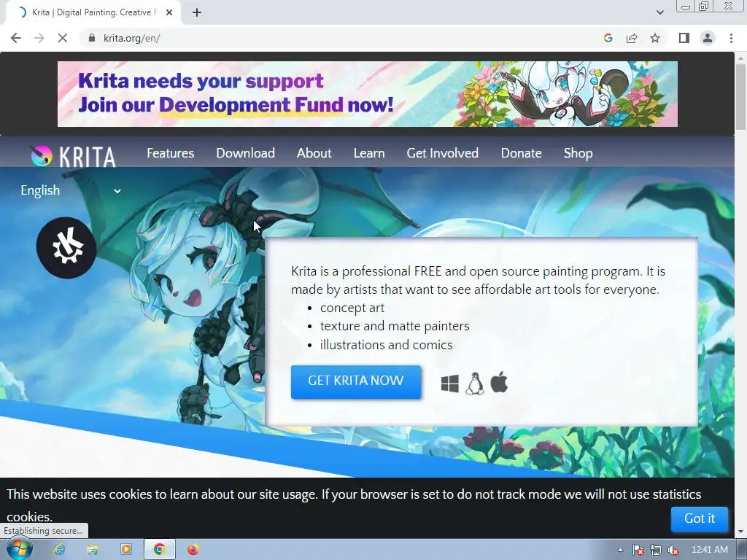The width and height of the screenshot is (747, 560).
Task: Launch Firefox from taskbar
Action: point(193,550)
